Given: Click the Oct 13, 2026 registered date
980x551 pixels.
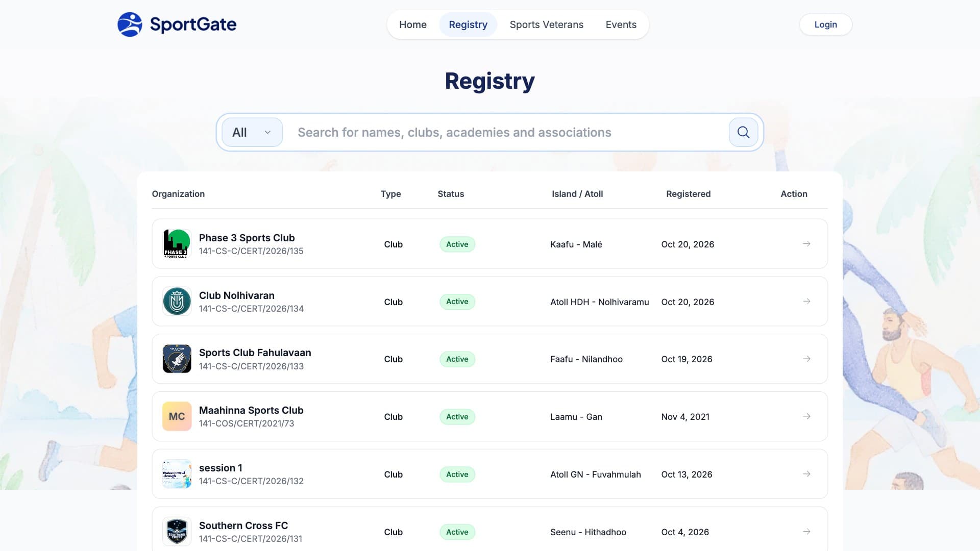Looking at the screenshot, I should 687,474.
